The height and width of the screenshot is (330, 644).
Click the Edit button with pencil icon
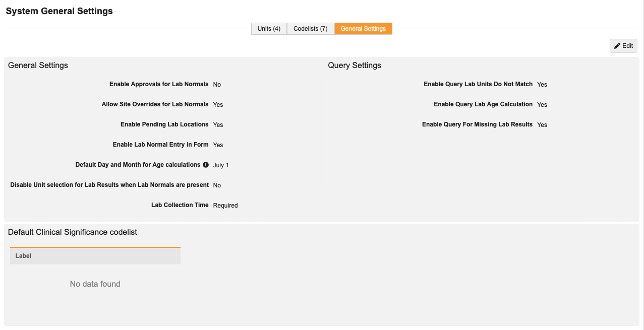(623, 46)
